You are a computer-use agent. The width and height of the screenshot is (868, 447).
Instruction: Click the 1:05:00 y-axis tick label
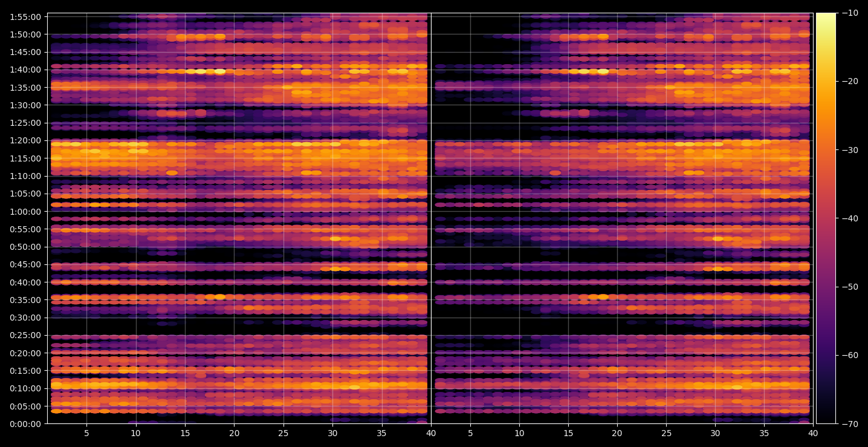click(25, 194)
